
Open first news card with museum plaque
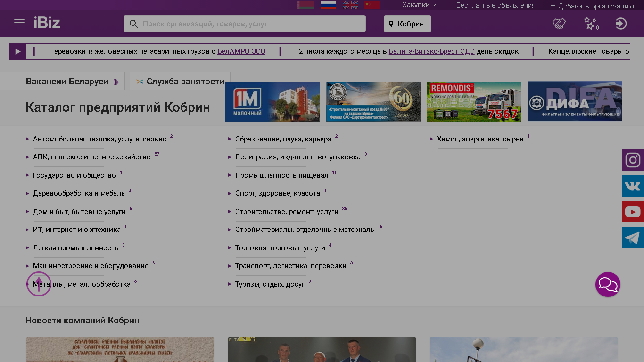click(120, 350)
